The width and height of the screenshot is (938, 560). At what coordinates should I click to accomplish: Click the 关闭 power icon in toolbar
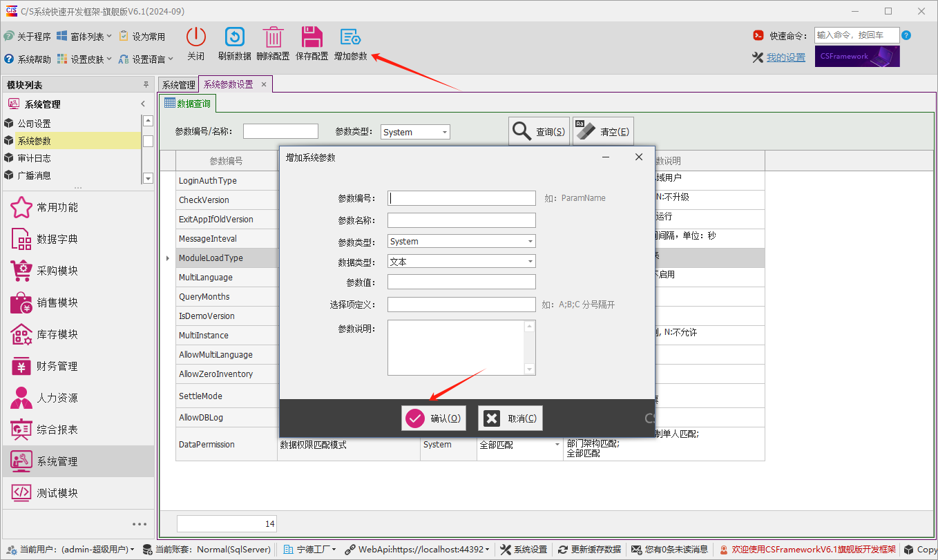click(196, 37)
